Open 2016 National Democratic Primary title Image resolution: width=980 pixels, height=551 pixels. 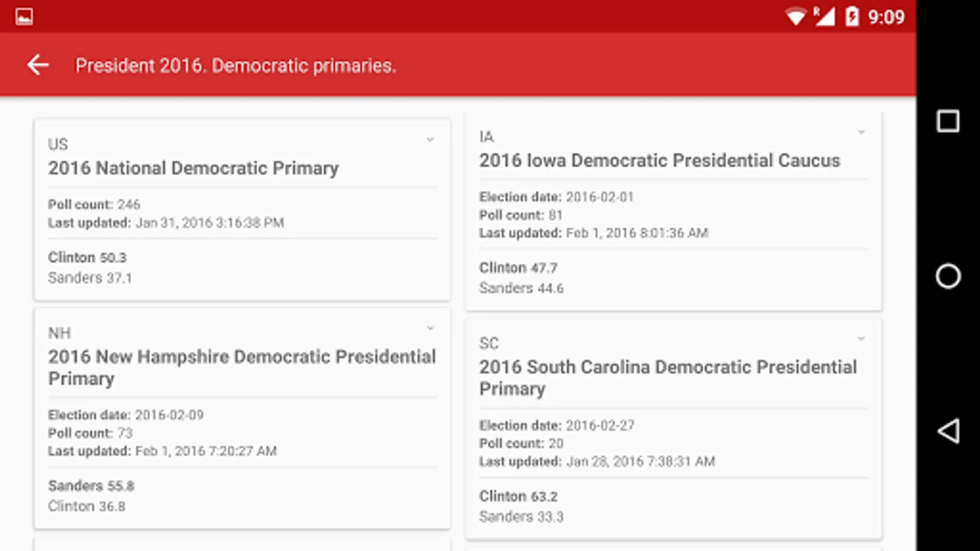pyautogui.click(x=194, y=168)
